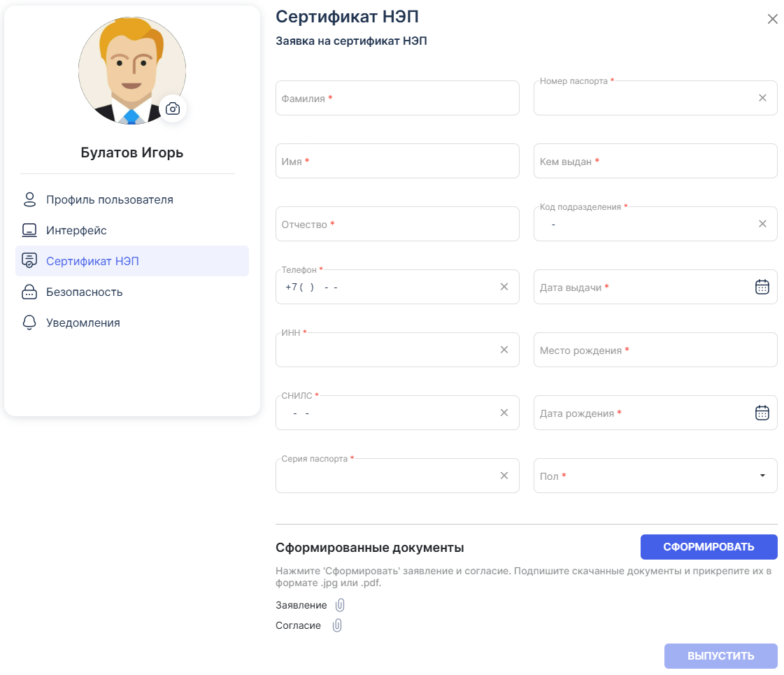Attach file via Заявление paperclip icon
The image size is (784, 675).
click(341, 605)
